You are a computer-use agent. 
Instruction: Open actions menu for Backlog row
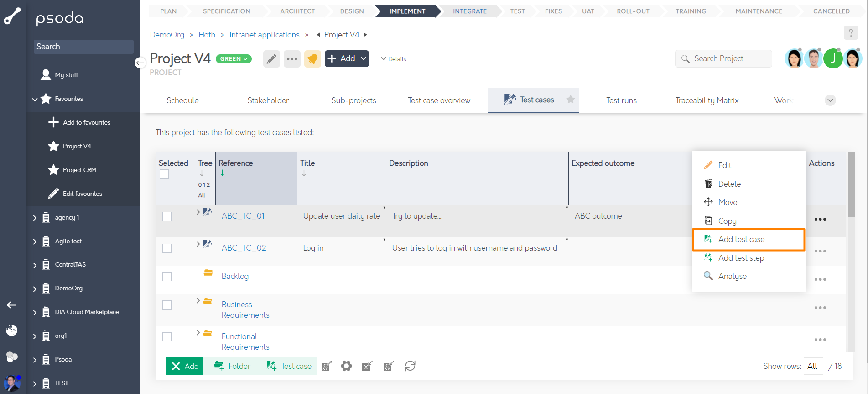(820, 279)
